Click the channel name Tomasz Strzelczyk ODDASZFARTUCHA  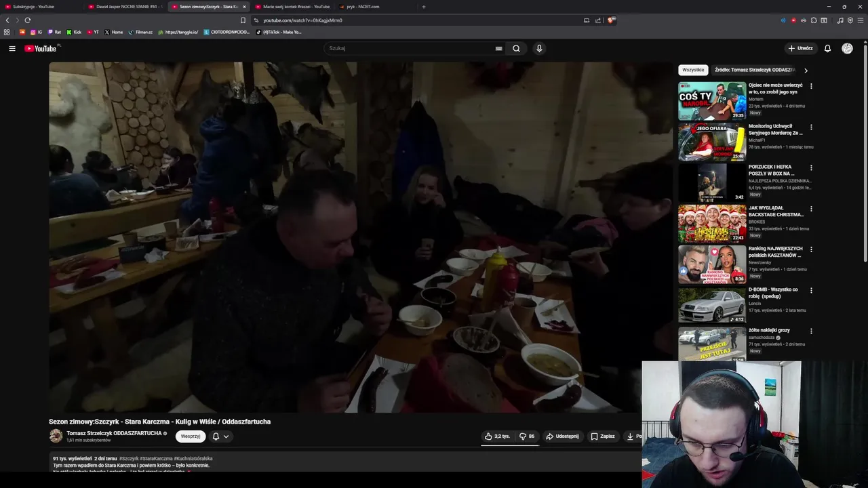pyautogui.click(x=114, y=433)
